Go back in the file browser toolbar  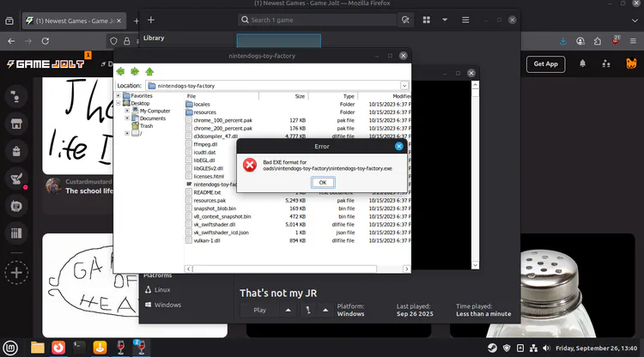[120, 71]
